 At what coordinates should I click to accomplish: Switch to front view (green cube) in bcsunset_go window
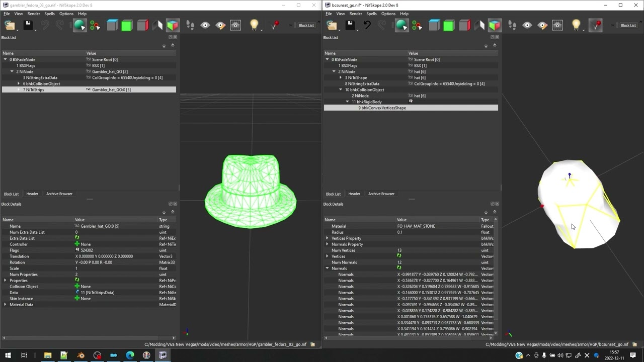coord(449,25)
